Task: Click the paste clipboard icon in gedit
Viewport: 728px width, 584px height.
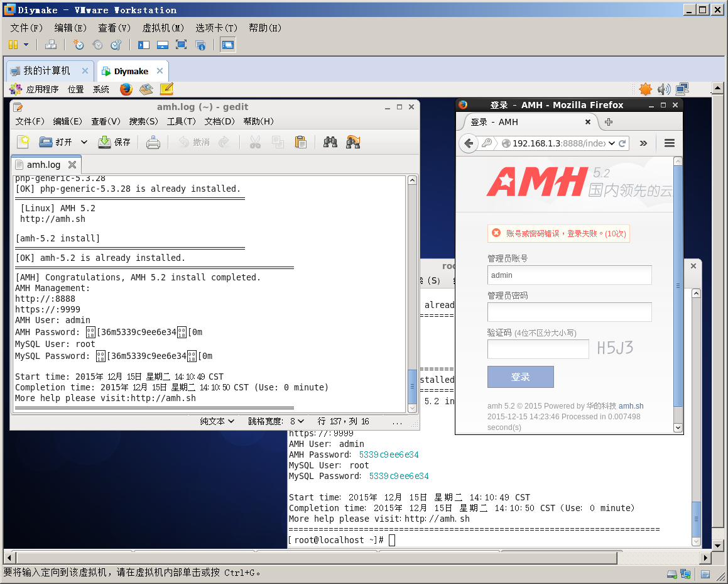Action: click(x=300, y=142)
